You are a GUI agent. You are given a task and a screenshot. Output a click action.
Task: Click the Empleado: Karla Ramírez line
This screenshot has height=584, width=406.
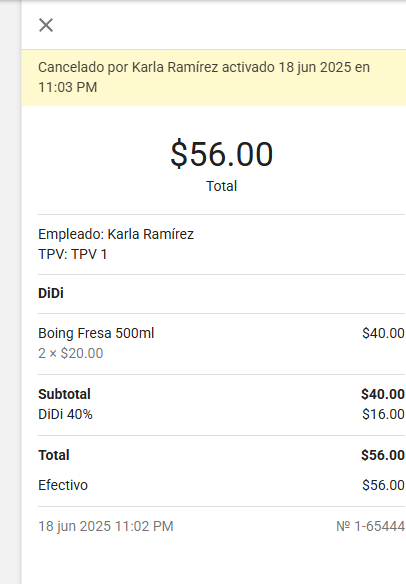click(116, 234)
